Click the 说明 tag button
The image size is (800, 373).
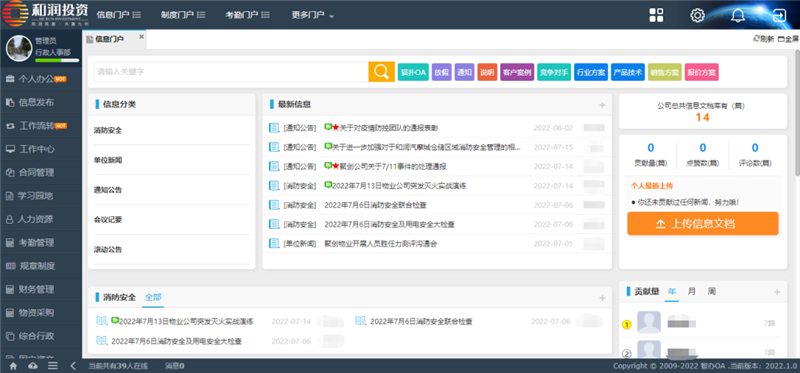click(487, 72)
